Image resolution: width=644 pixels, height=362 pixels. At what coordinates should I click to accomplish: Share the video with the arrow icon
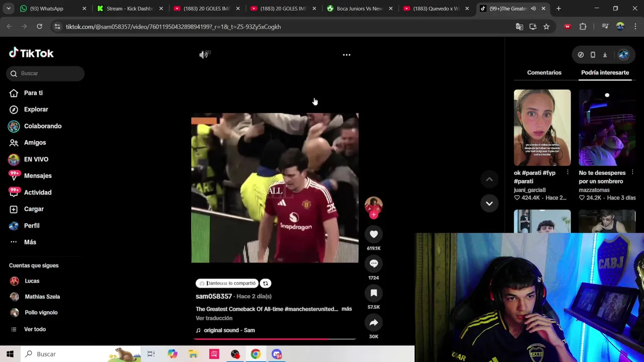tap(374, 323)
